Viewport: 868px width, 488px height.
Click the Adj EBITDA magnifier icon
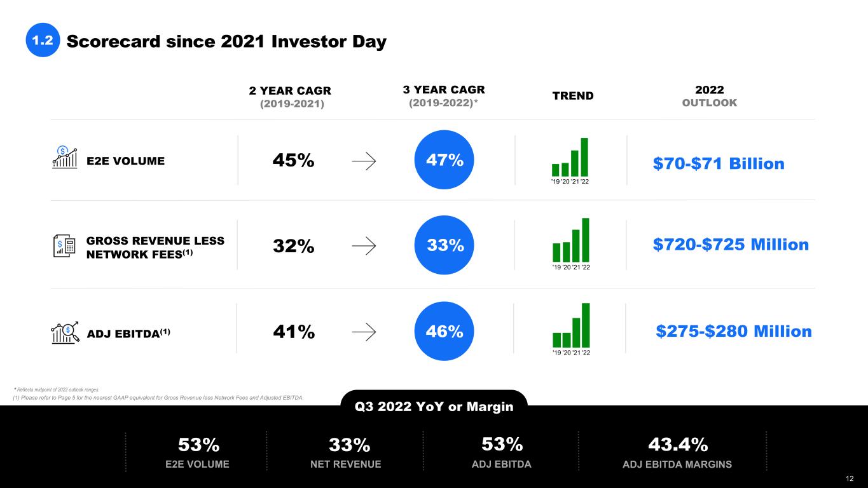click(65, 332)
